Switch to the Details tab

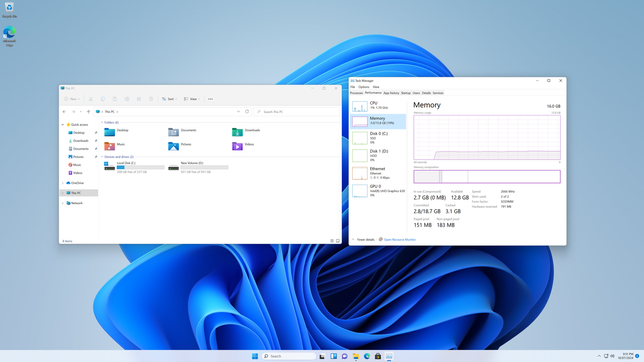point(426,93)
